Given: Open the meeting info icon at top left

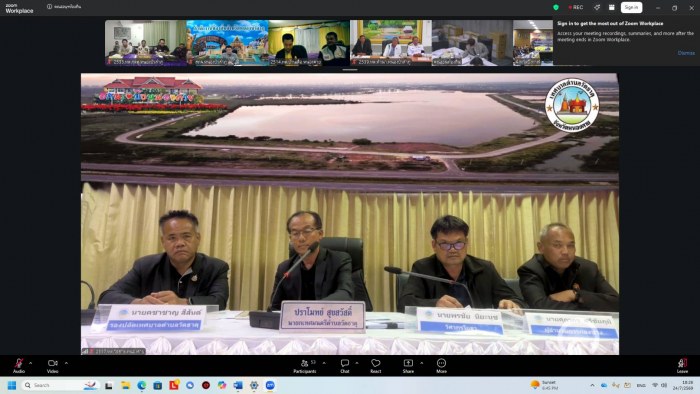Looking at the screenshot, I should 50,7.
